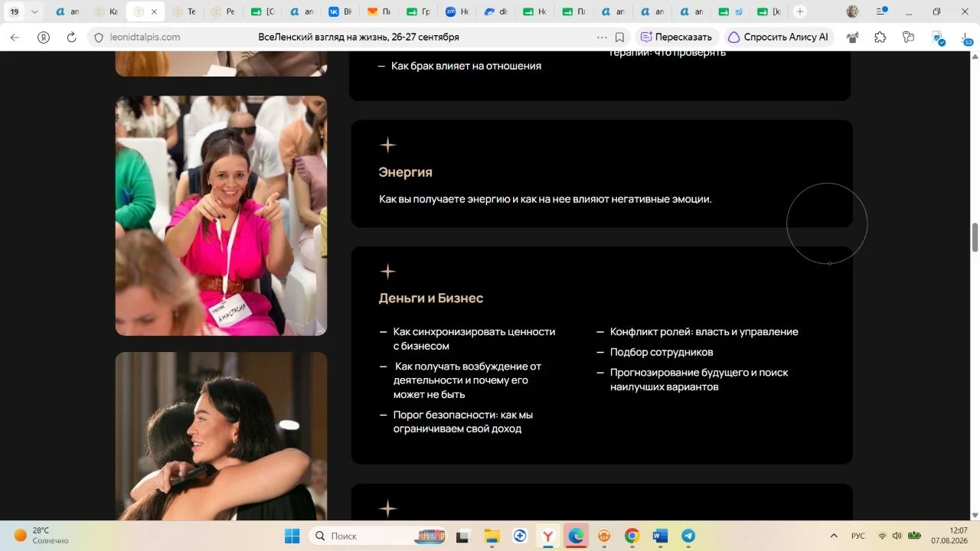This screenshot has width=980, height=551.
Task: Click the page vertical scrollbar thumb
Action: (x=975, y=237)
